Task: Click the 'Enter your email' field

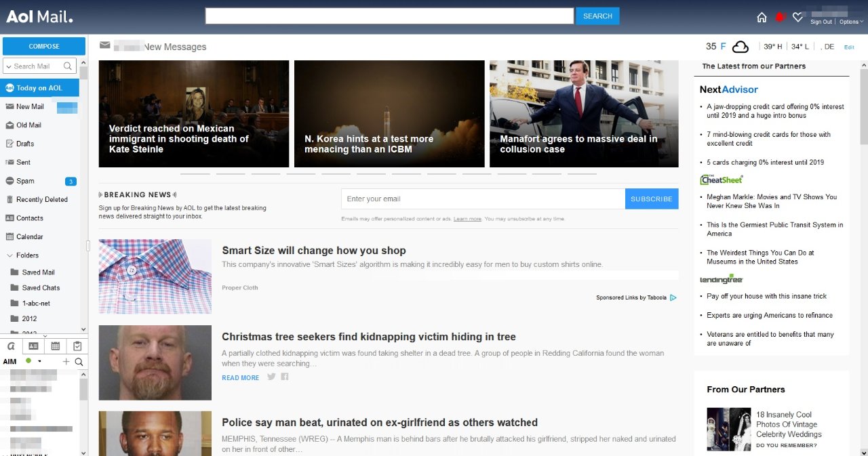Action: pyautogui.click(x=483, y=199)
